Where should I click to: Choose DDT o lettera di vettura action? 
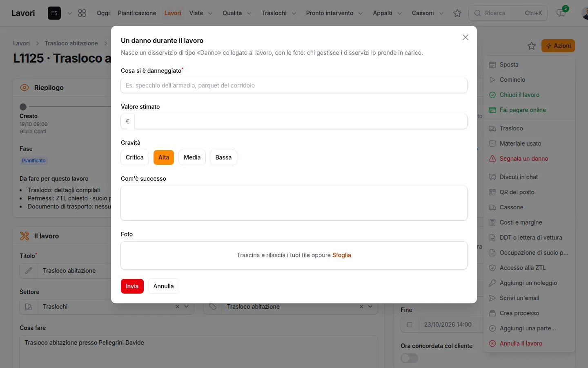click(529, 238)
